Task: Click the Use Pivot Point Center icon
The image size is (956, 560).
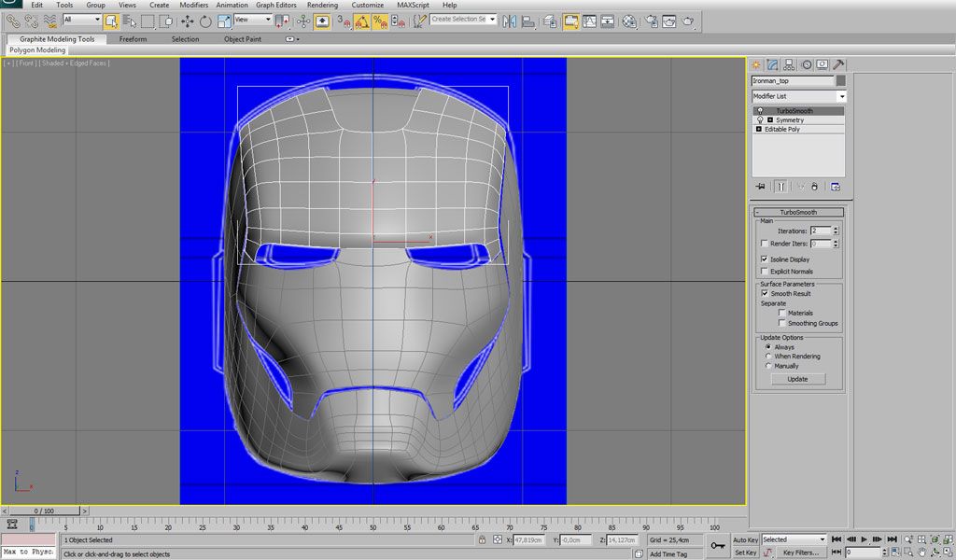Action: [282, 21]
